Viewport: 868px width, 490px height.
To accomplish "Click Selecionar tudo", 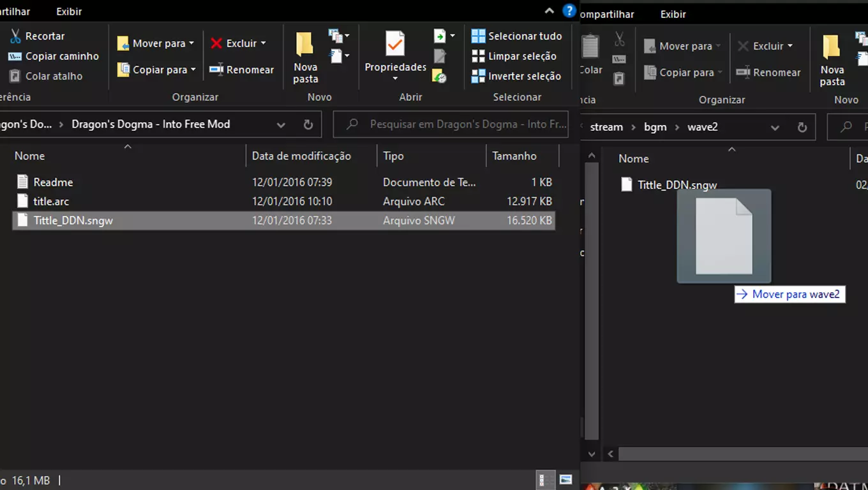I will coord(516,36).
